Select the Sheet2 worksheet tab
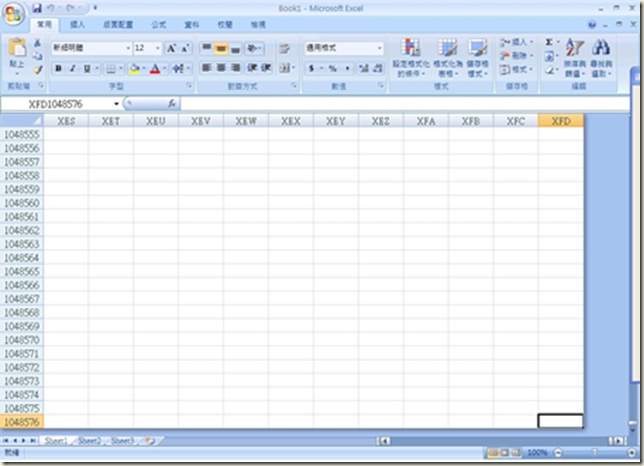The width and height of the screenshot is (644, 466). (x=89, y=441)
